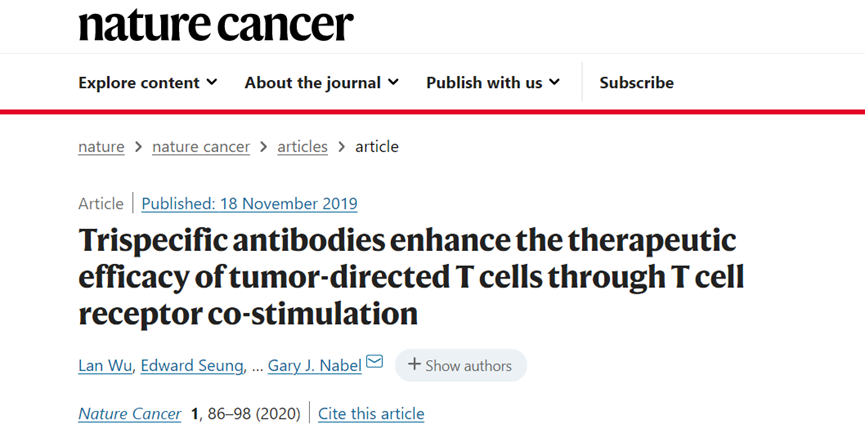Screen dimensions: 865x429
Task: Open author Gary J. Nabel's details
Action: click(x=315, y=366)
